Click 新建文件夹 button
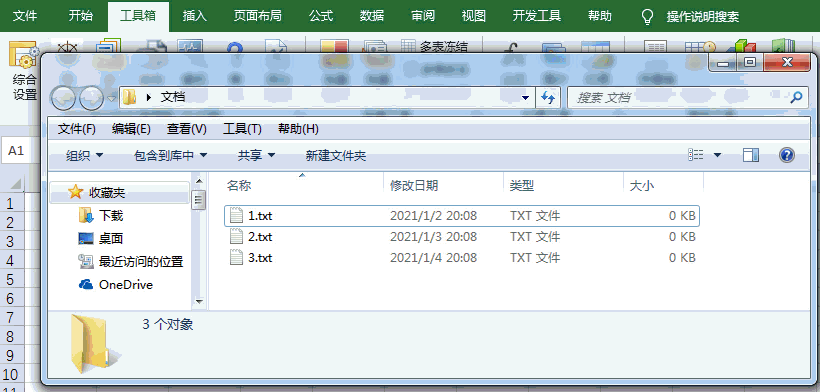Viewport: 820px width, 392px height. tap(336, 155)
